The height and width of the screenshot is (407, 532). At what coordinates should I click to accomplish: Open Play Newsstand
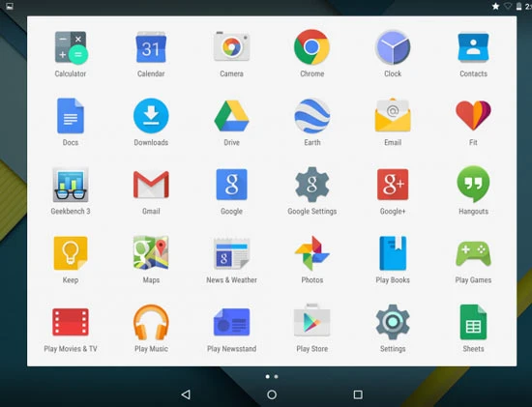pyautogui.click(x=232, y=322)
